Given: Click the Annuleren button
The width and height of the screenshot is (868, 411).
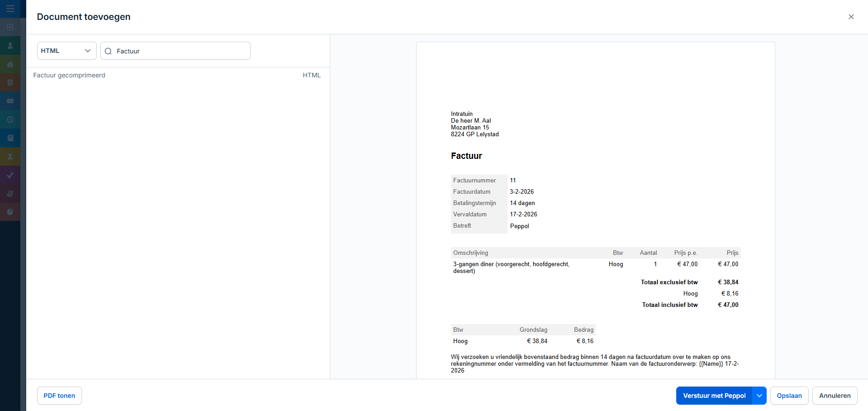Looking at the screenshot, I should pyautogui.click(x=835, y=396).
